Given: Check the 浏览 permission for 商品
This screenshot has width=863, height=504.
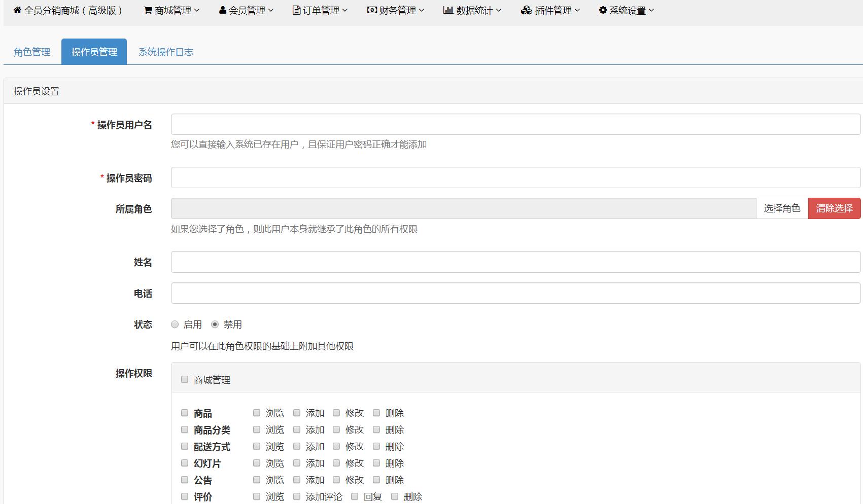Looking at the screenshot, I should (x=257, y=413).
